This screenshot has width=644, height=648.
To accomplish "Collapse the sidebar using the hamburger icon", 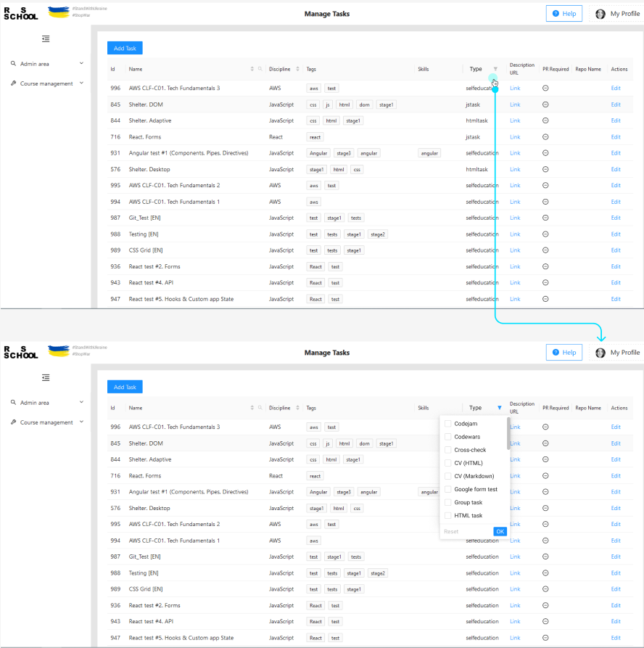I will click(46, 38).
